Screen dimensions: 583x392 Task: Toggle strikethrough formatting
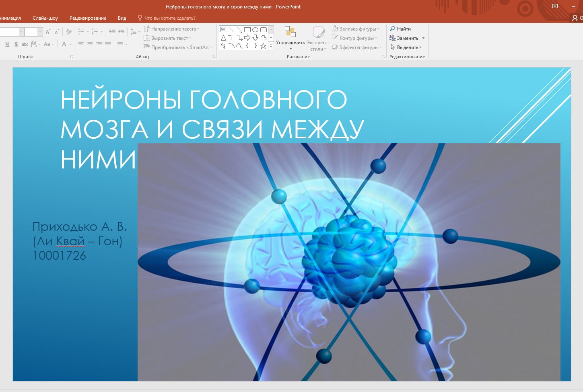pos(25,44)
